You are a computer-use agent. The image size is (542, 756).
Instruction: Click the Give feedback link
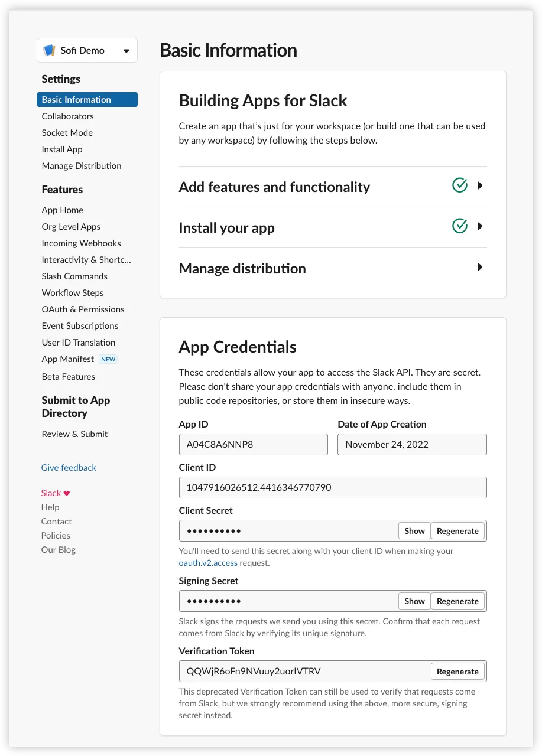(69, 468)
